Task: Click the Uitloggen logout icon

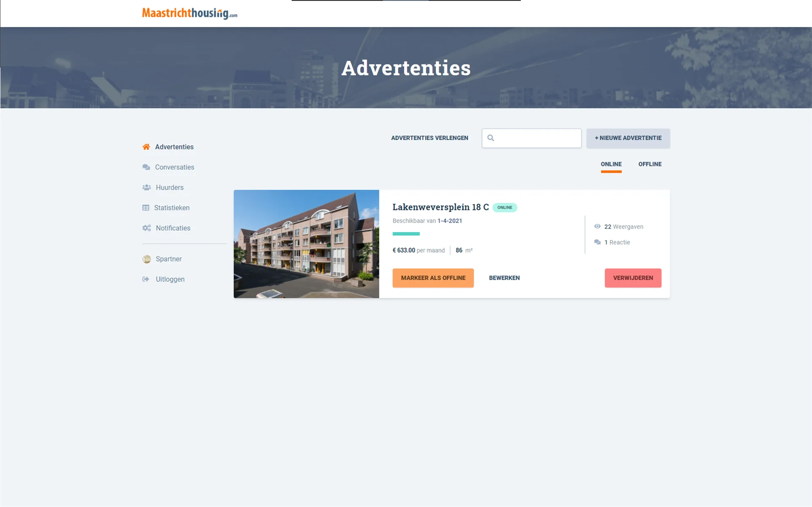Action: pos(146,279)
